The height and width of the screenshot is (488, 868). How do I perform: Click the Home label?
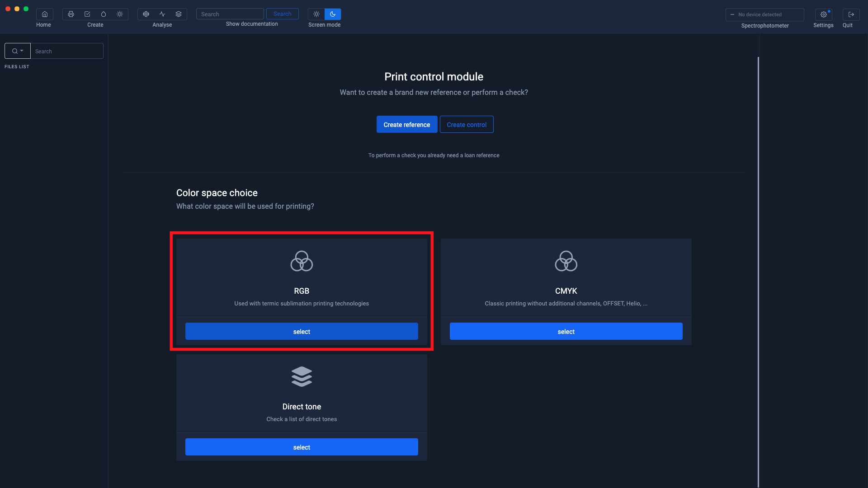43,25
